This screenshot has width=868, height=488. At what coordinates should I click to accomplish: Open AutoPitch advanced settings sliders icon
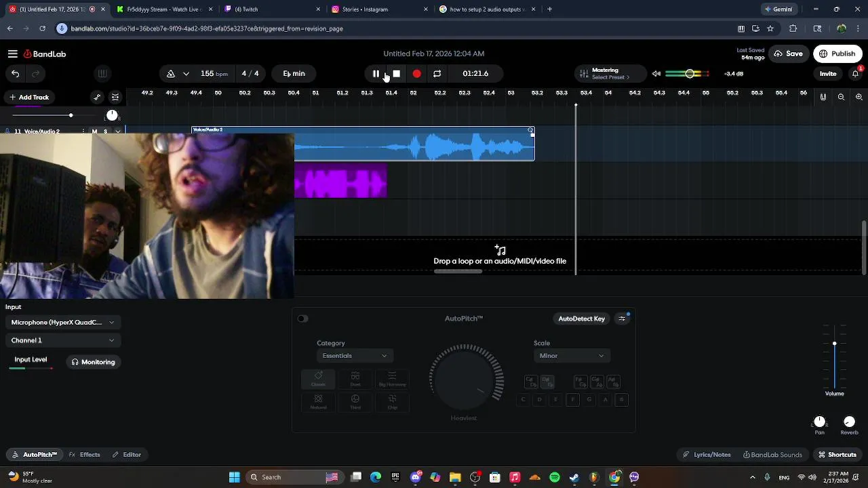[622, 319]
